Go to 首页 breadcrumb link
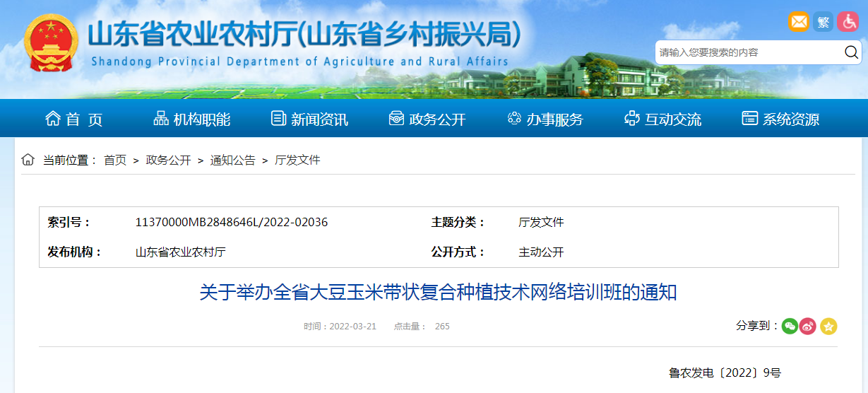This screenshot has width=868, height=393. 115,160
